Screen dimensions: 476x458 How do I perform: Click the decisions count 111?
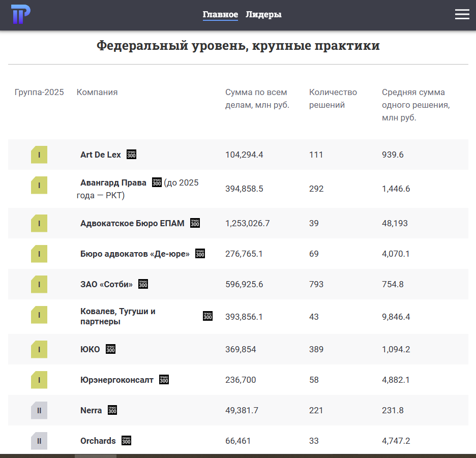click(x=316, y=155)
